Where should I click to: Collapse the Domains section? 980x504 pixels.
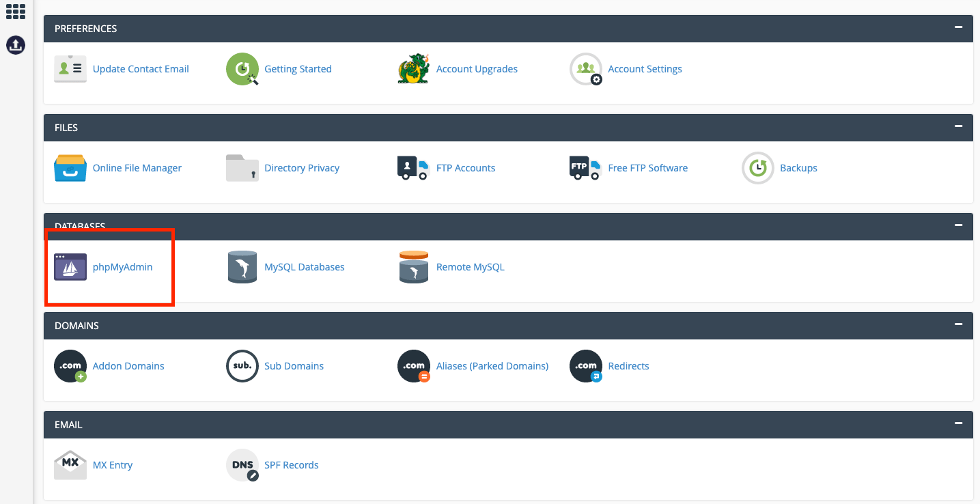pos(959,324)
